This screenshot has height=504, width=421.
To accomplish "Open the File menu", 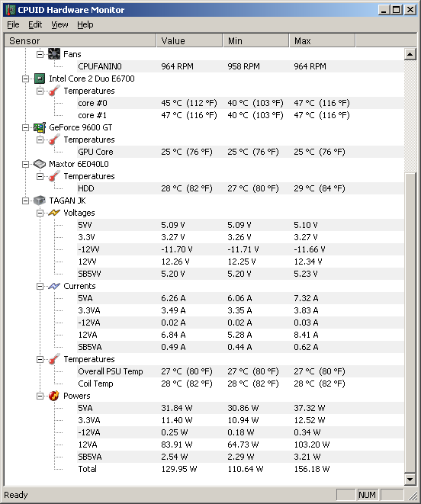I will pos(13,24).
